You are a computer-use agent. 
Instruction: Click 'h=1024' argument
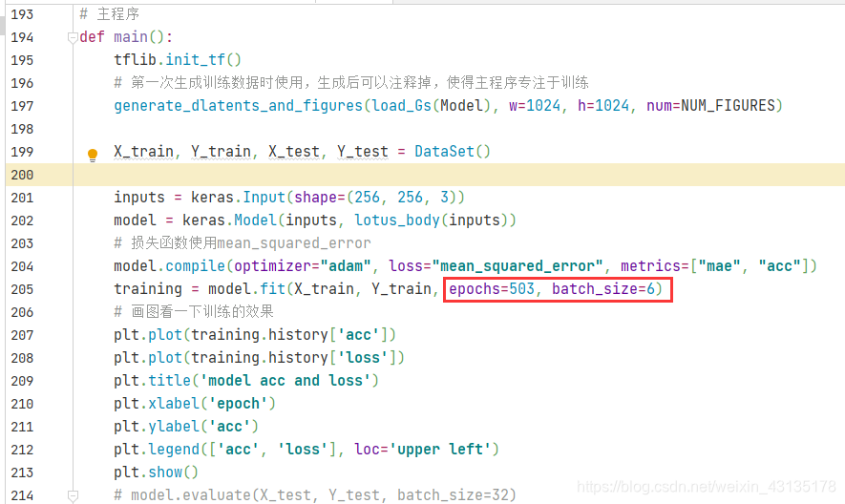(603, 106)
